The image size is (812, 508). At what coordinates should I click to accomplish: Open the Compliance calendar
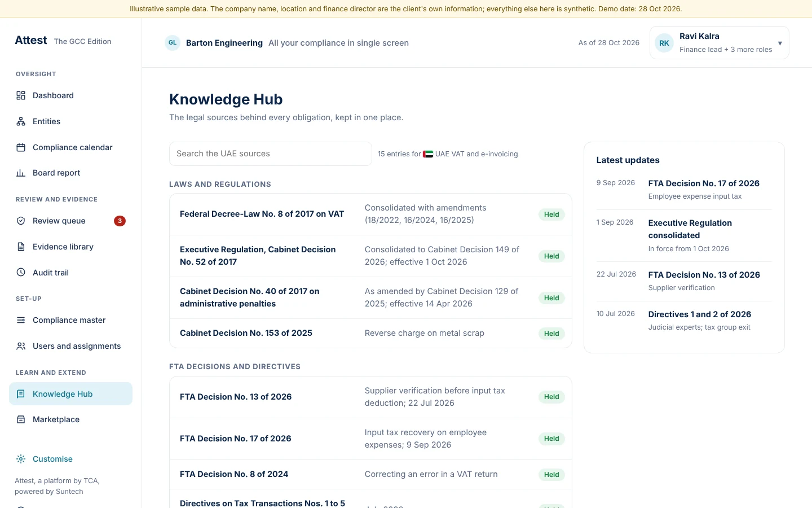[x=70, y=147]
